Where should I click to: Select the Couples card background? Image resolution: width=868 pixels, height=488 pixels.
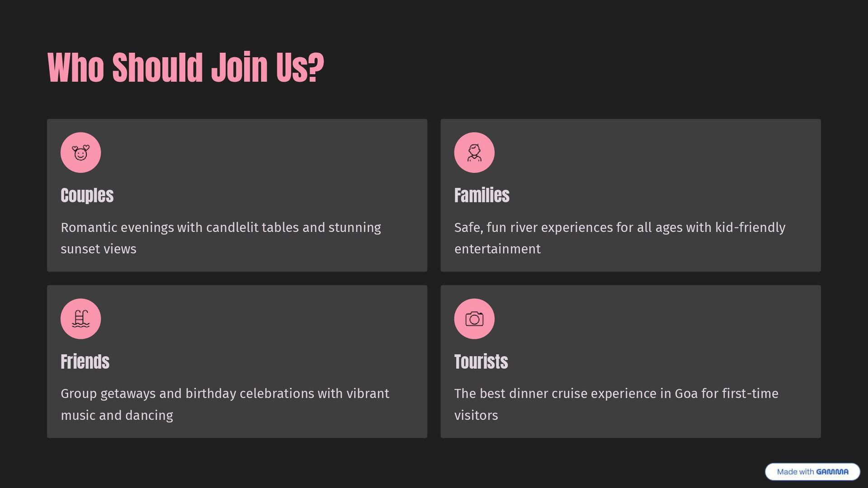click(x=237, y=195)
